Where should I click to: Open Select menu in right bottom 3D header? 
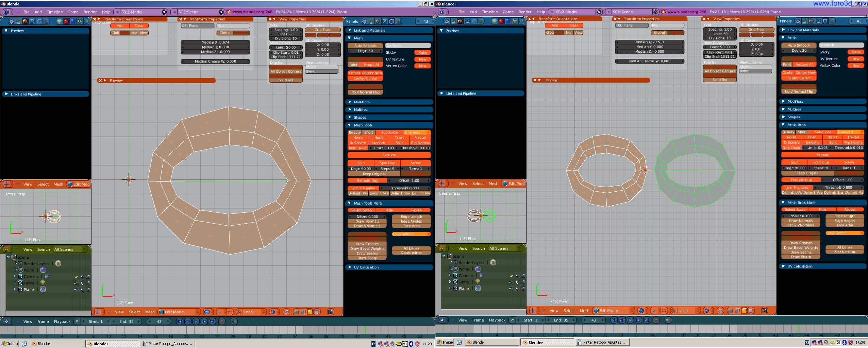pos(569,311)
